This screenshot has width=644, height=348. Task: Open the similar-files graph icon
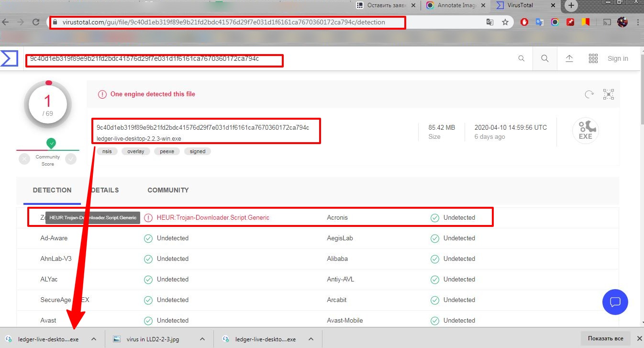[609, 94]
